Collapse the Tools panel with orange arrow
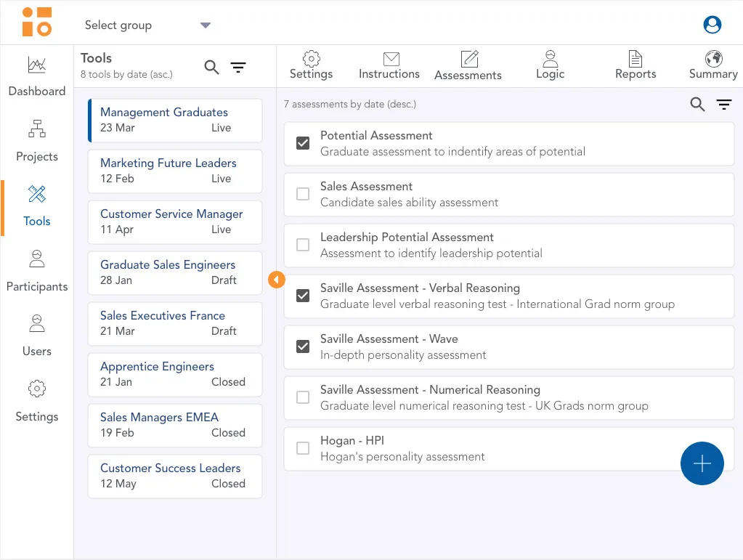Image resolution: width=743 pixels, height=560 pixels. tap(276, 280)
